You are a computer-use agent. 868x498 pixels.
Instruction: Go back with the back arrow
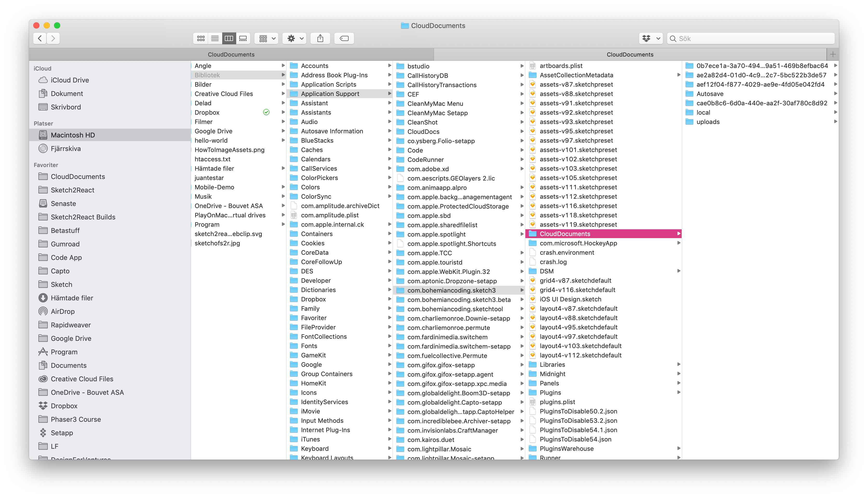coord(40,38)
